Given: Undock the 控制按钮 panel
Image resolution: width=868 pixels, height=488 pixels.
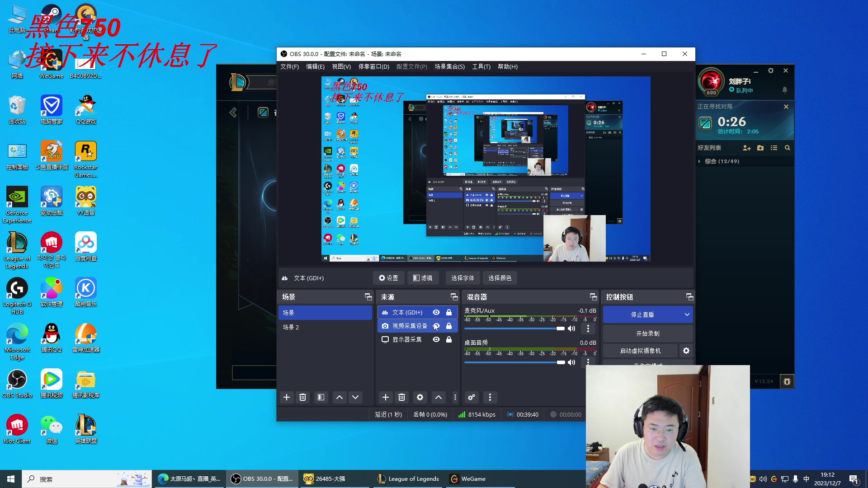Looking at the screenshot, I should [x=689, y=297].
